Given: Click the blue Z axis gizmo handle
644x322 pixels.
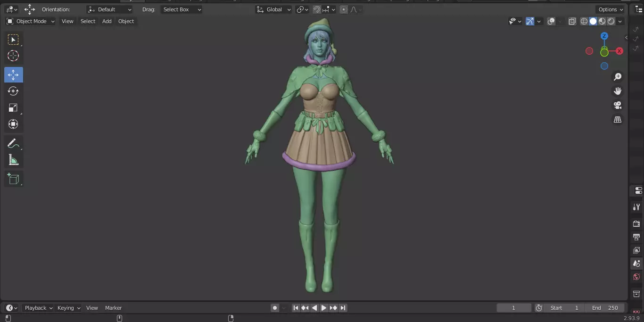Looking at the screenshot, I should [x=604, y=36].
